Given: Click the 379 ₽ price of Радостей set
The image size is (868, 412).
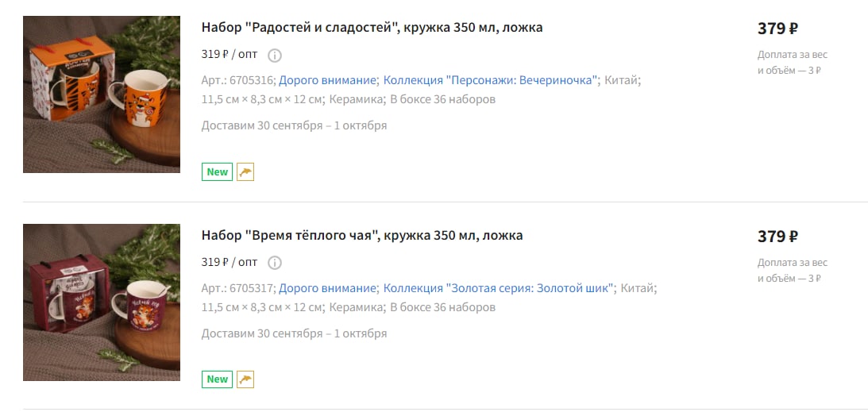Looking at the screenshot, I should 777,29.
